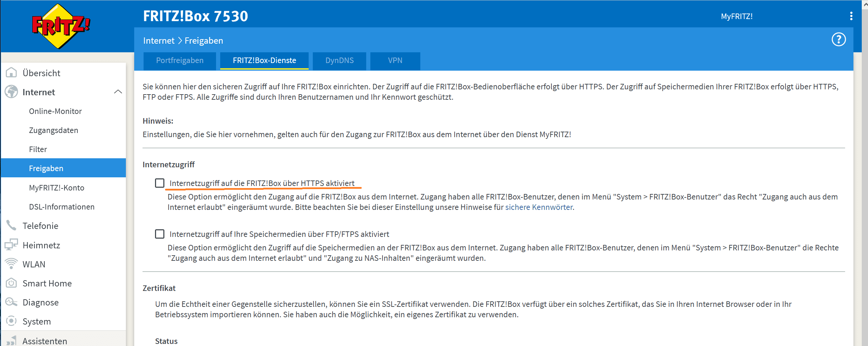Viewport: 868px width, 346px height.
Task: Enable HTTPS internet access checkbox
Action: [160, 183]
